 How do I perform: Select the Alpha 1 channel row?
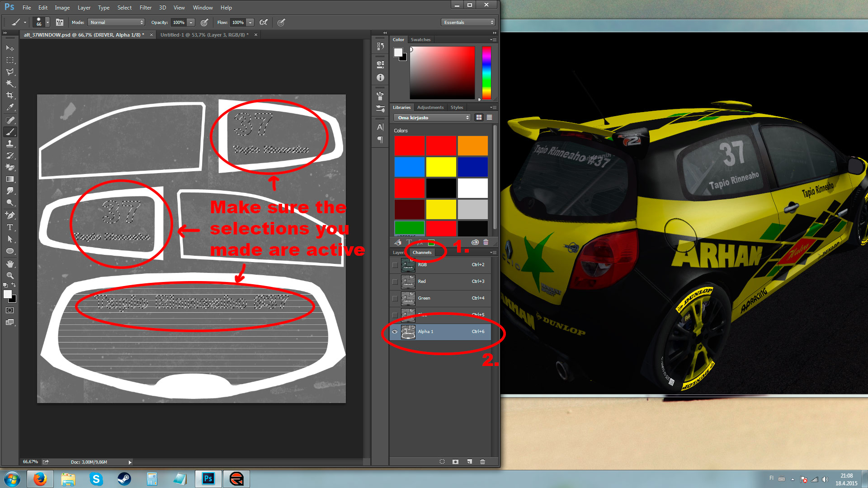pos(441,332)
